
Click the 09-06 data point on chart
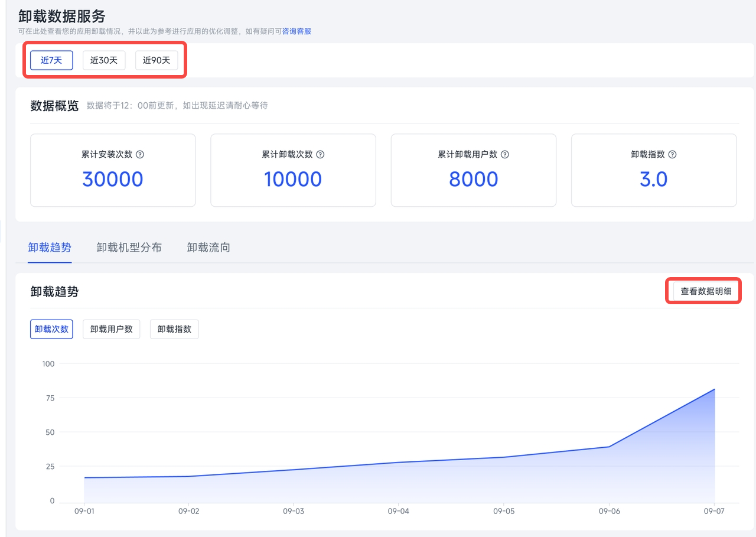609,447
